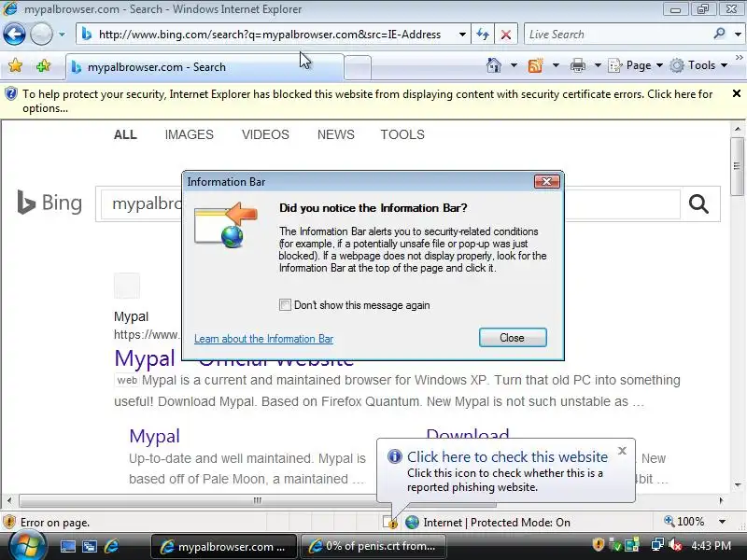This screenshot has height=560, width=747.
Task: Switch to the Bing NEWS tab
Action: (x=336, y=134)
